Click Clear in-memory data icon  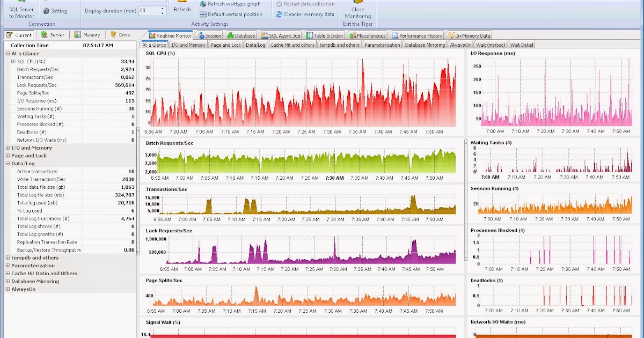279,14
